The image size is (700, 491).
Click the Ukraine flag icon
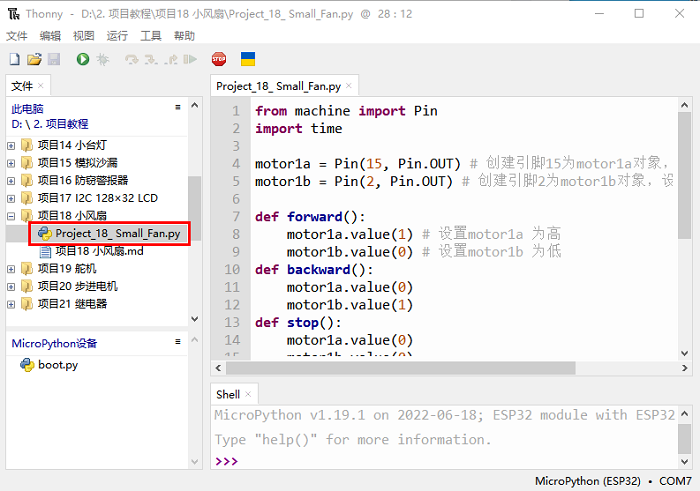pos(248,60)
